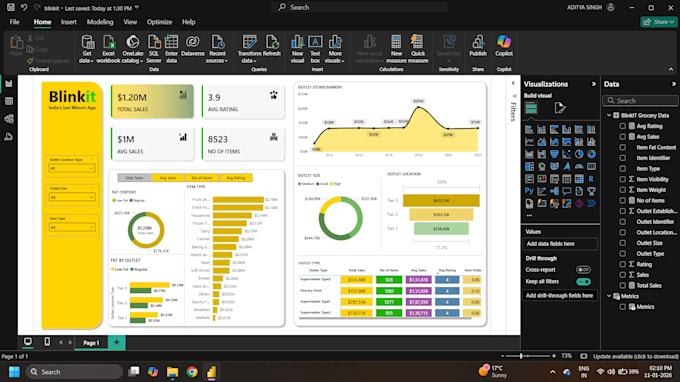Viewport: 680px width, 382px height.
Task: Create a New measure
Action: pyautogui.click(x=396, y=49)
